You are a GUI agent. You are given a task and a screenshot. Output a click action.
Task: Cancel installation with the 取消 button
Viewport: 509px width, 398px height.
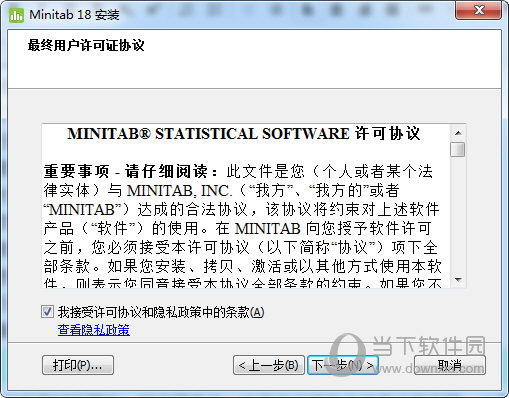(450, 365)
